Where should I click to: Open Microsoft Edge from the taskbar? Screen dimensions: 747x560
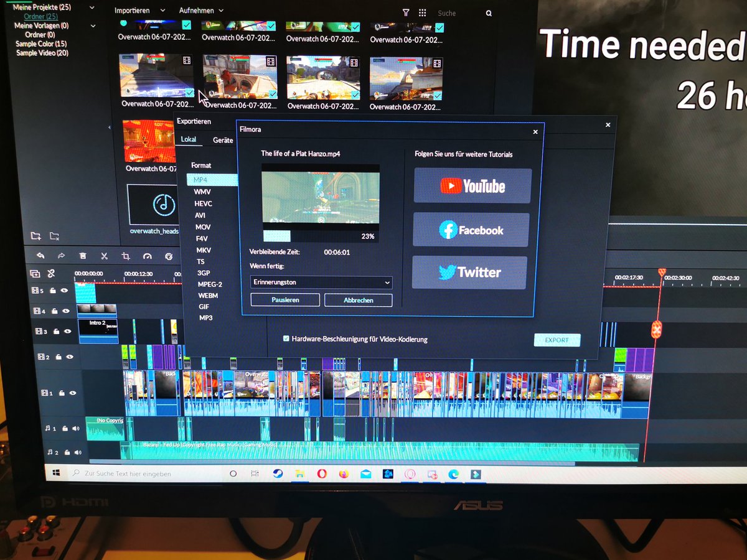click(454, 474)
